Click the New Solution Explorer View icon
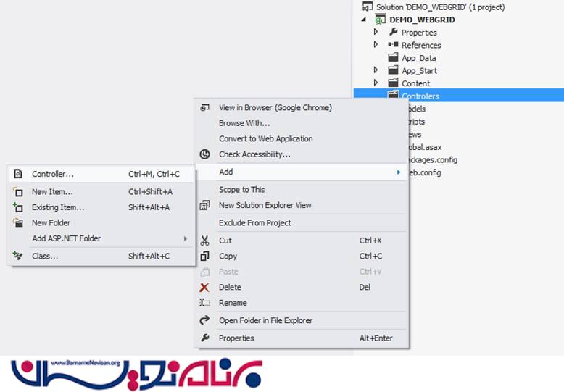The width and height of the screenshot is (564, 392). pos(204,205)
